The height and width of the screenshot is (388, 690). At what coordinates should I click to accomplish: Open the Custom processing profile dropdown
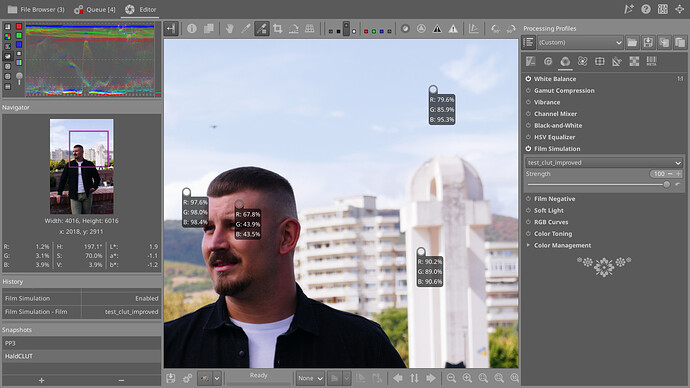[x=580, y=43]
